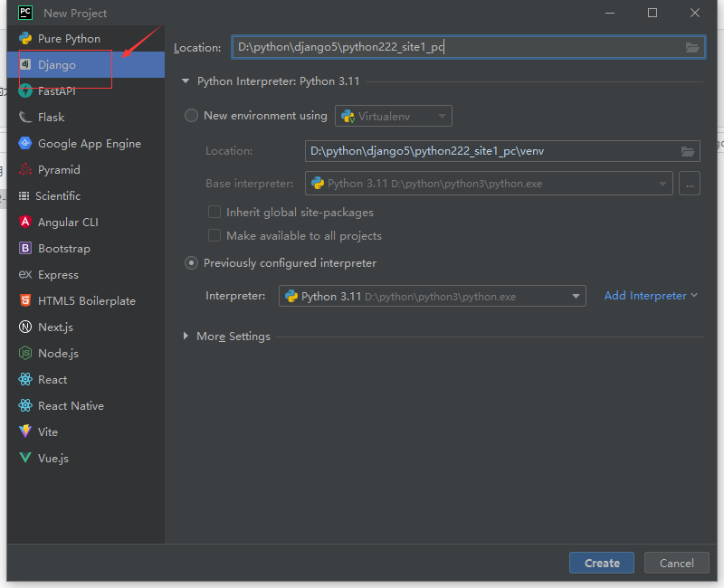Image resolution: width=724 pixels, height=588 pixels.
Task: Close the New Project dialog
Action: coord(695,13)
